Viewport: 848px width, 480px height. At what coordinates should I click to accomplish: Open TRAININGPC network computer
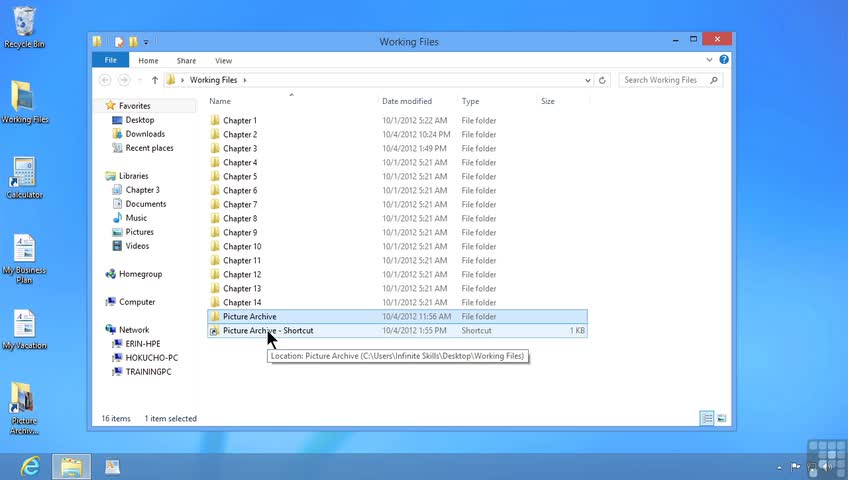pos(148,372)
